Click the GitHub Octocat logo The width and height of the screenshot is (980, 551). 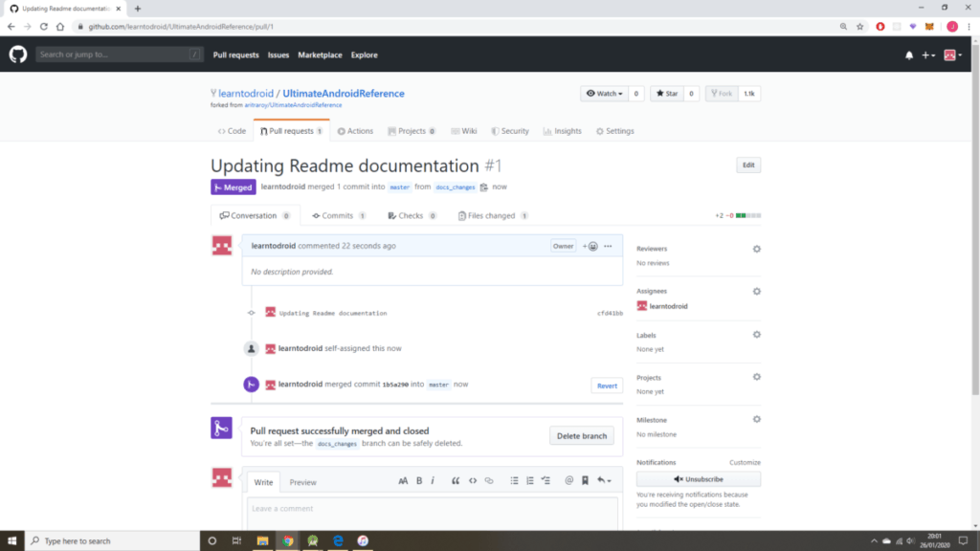[18, 55]
